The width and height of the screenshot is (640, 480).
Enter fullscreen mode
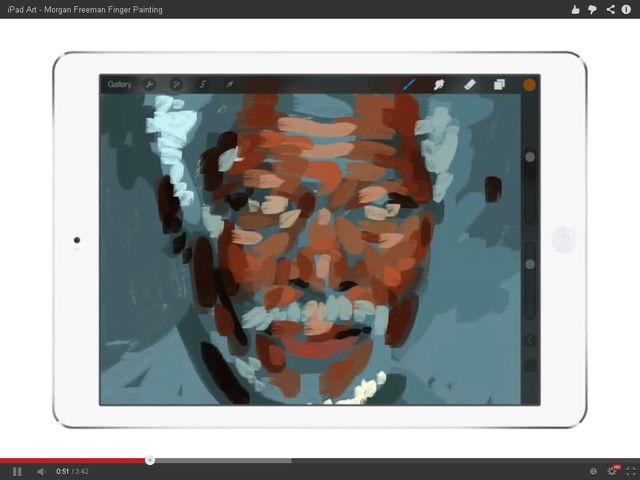point(631,471)
